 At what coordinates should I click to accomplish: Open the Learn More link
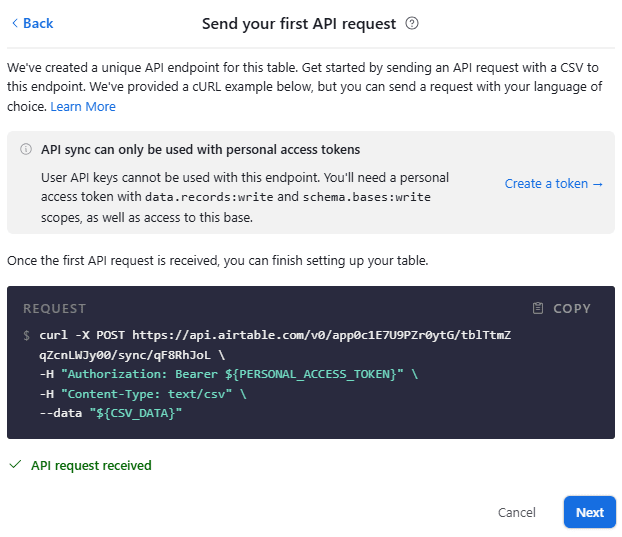[83, 106]
